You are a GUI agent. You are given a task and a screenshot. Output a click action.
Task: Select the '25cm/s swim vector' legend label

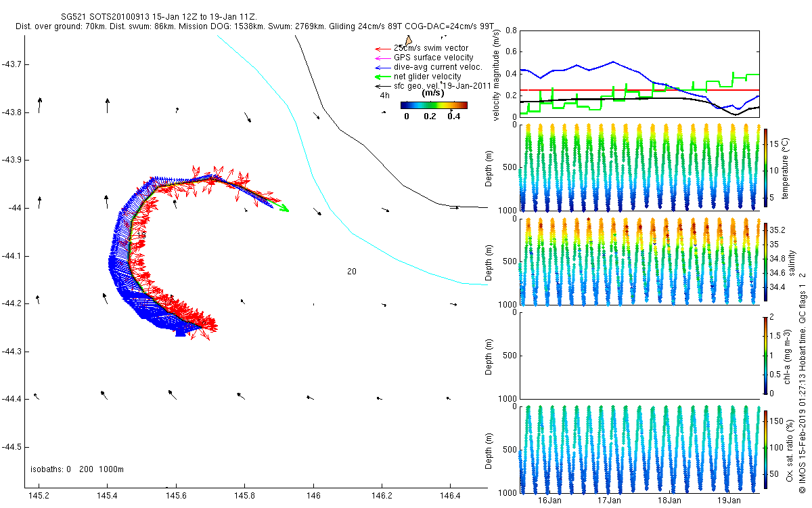tap(430, 49)
